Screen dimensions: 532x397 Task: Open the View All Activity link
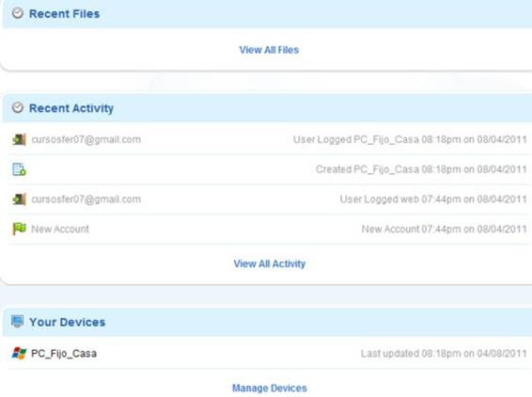(x=270, y=263)
